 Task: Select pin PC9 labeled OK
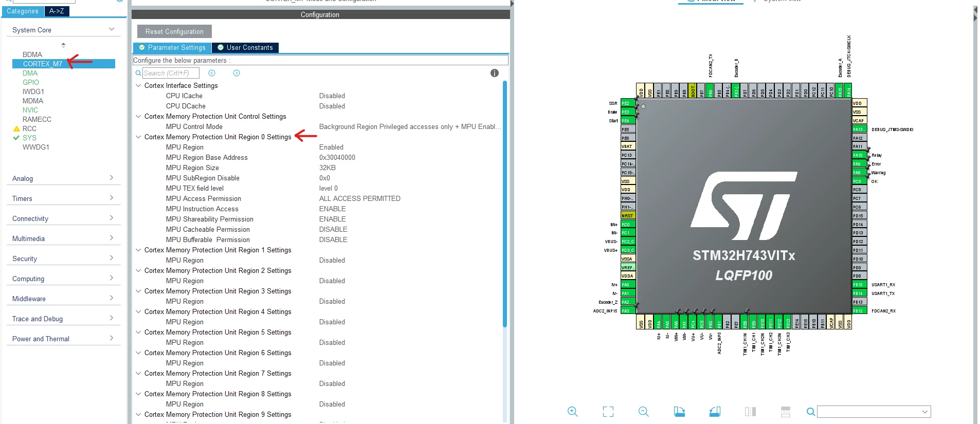(x=859, y=181)
